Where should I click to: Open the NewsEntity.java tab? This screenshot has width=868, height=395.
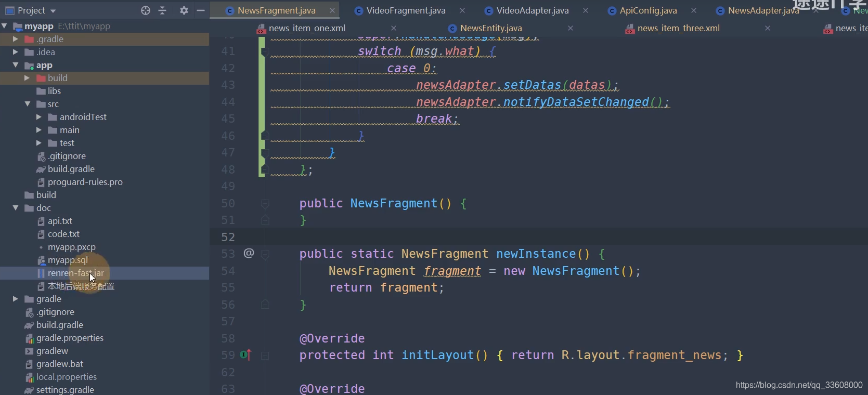tap(491, 28)
